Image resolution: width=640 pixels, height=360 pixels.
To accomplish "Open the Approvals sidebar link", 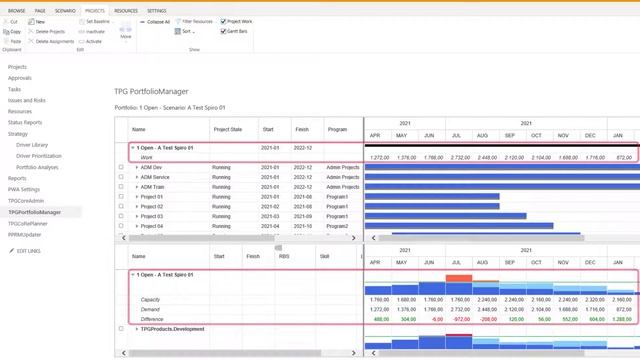I will pyautogui.click(x=20, y=78).
